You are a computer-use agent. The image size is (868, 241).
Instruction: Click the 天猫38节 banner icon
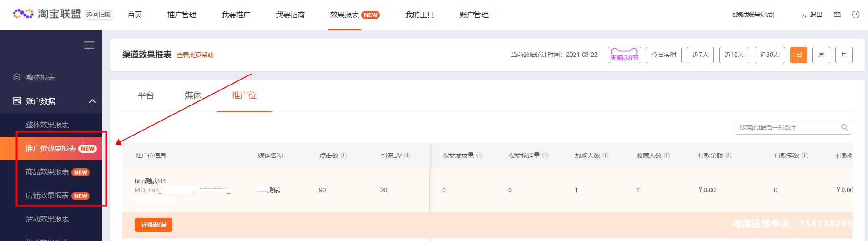pos(624,55)
